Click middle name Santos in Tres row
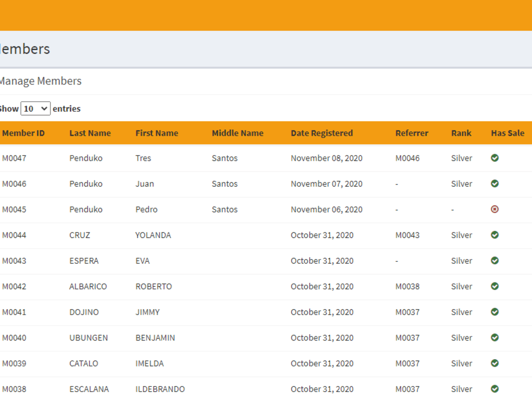This screenshot has width=532, height=399. tap(225, 158)
